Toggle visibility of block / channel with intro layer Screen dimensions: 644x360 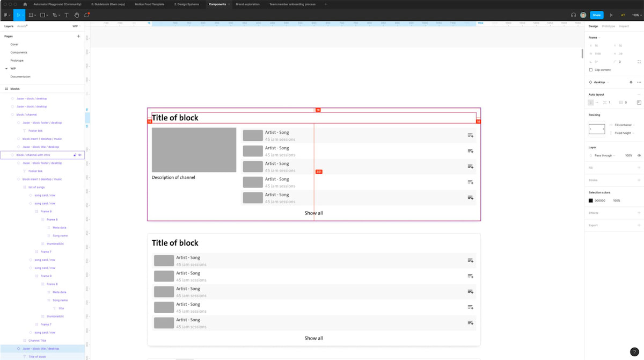coord(80,155)
